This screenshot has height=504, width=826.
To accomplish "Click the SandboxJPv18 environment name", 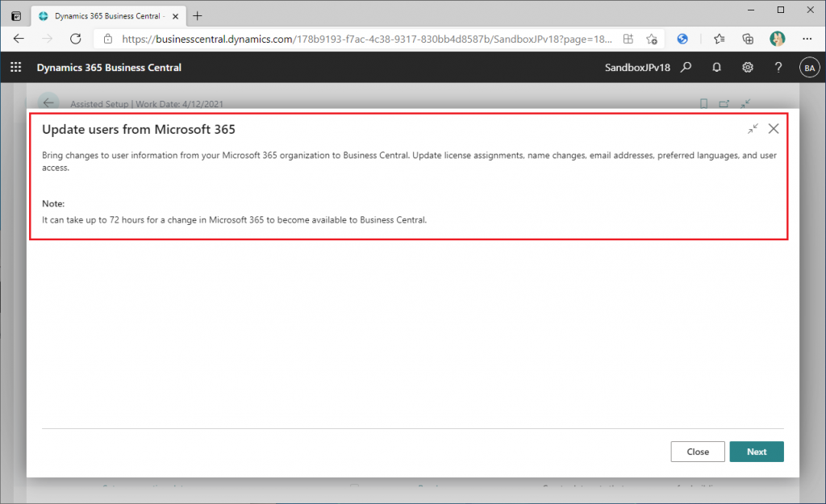I will click(637, 68).
